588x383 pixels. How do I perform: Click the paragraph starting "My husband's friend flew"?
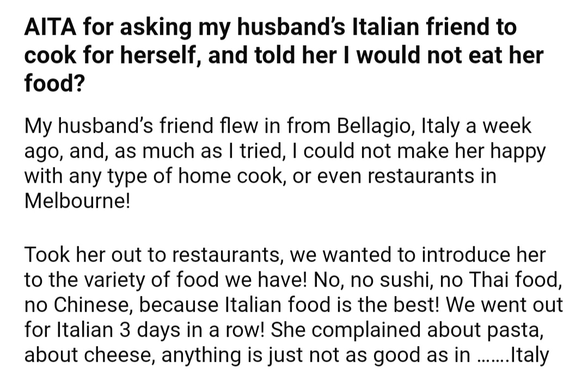[x=285, y=163]
